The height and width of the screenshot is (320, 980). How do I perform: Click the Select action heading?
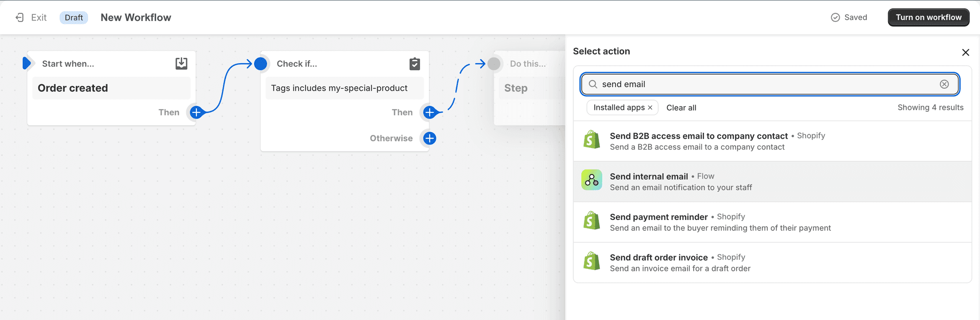tap(601, 51)
